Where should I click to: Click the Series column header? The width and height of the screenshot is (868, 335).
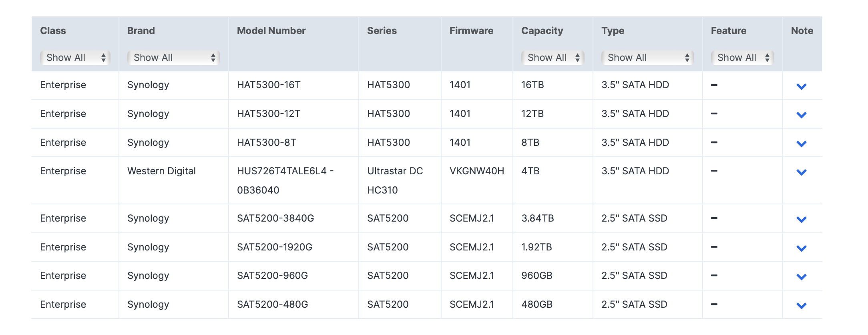point(382,31)
